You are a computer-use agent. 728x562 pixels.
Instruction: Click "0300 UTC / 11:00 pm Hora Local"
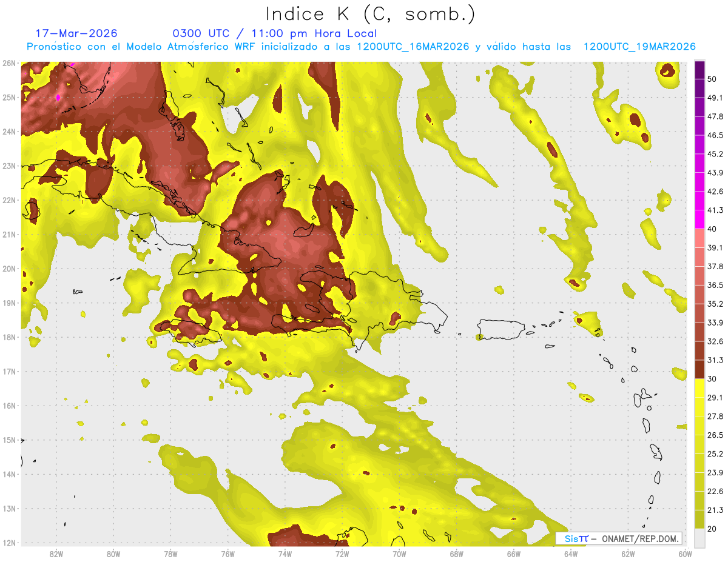[x=275, y=34]
